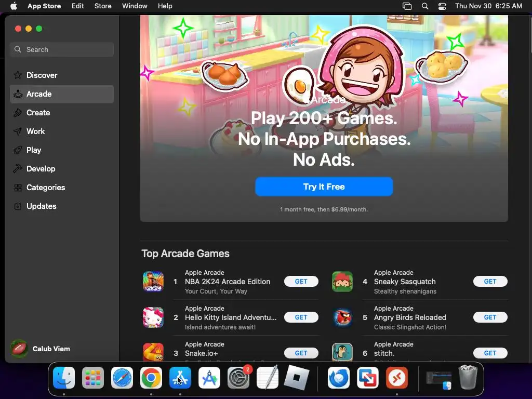Open Spotlight search in the menu bar

coord(425,6)
